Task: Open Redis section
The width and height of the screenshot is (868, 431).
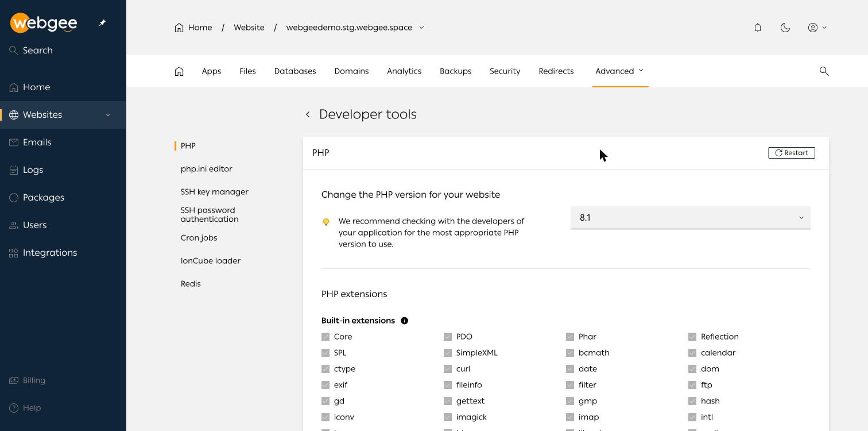Action: [191, 284]
